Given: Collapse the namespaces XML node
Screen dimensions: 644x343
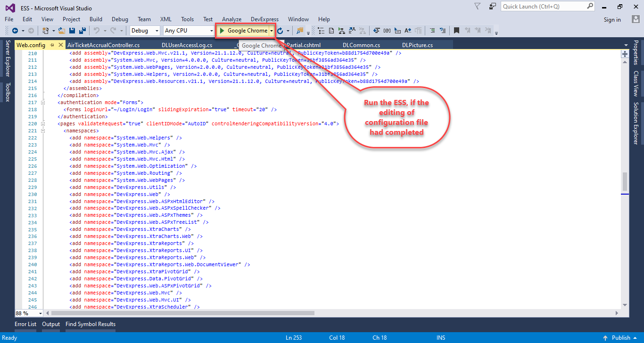Looking at the screenshot, I should click(43, 131).
